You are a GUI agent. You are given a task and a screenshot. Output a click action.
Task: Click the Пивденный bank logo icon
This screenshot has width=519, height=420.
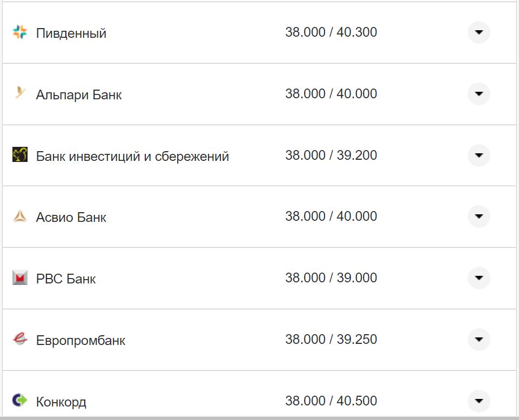tap(20, 32)
